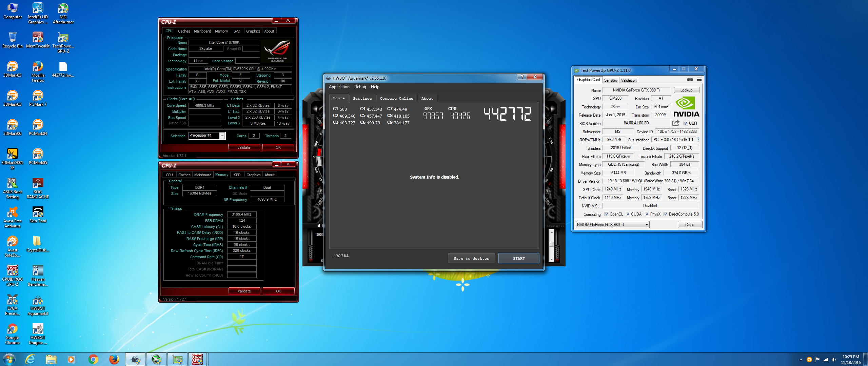This screenshot has width=868, height=366.
Task: Click scrollbar down arrow in Rivatuner panel
Action: click(551, 260)
